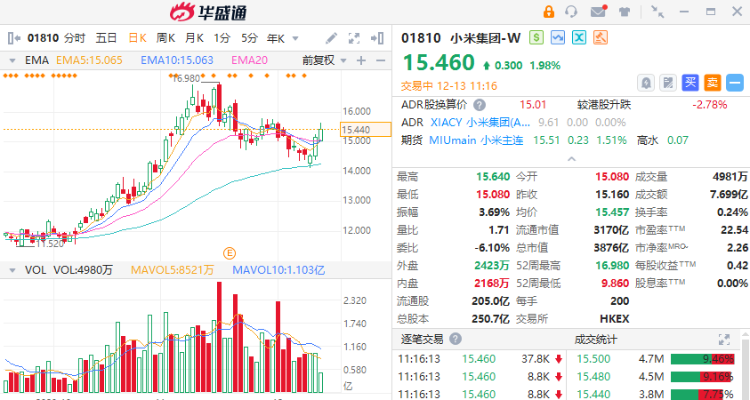Click the 总市值 value 3876亿

[x=611, y=248]
